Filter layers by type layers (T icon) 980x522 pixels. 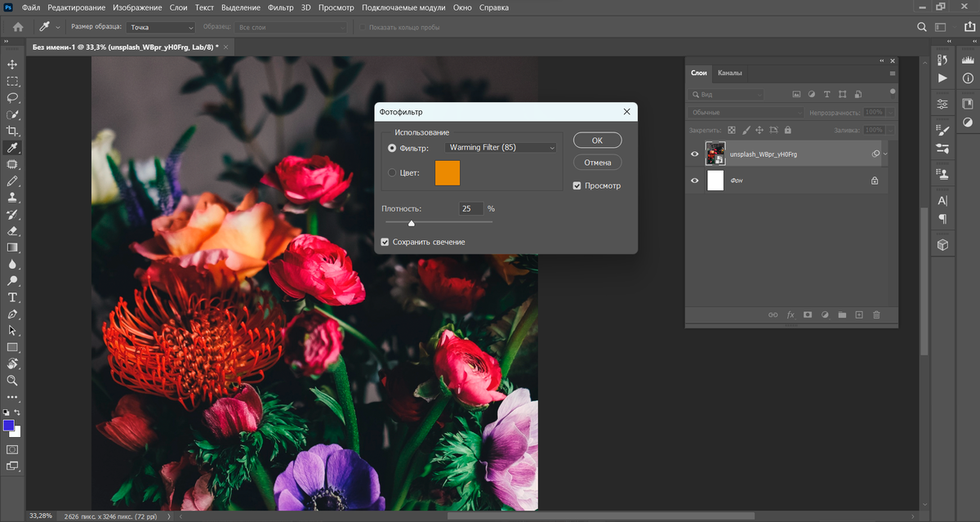tap(827, 95)
